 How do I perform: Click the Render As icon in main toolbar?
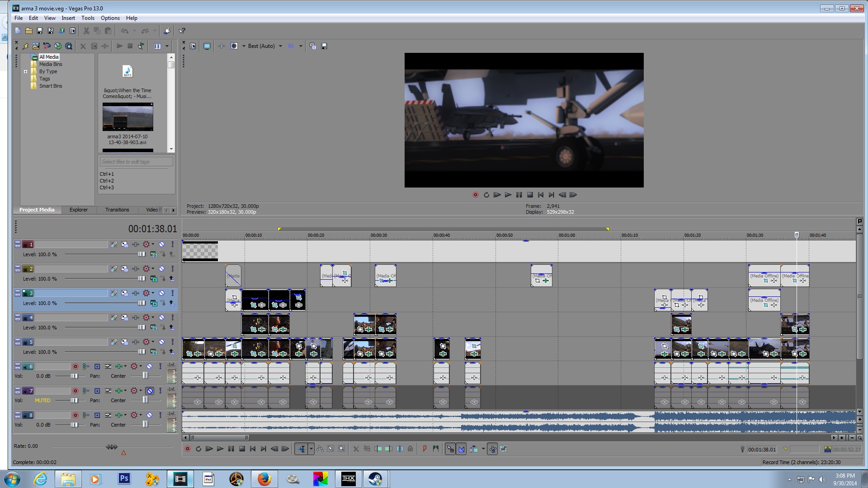[61, 31]
